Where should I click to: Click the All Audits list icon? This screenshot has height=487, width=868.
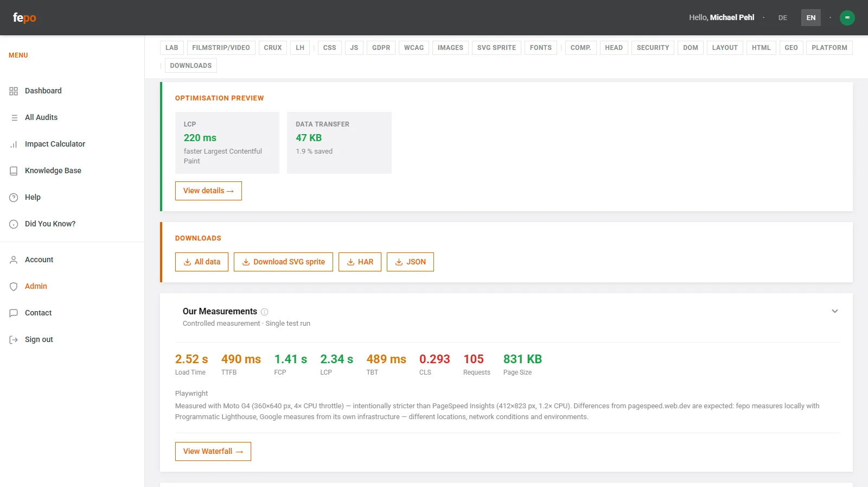coord(14,118)
